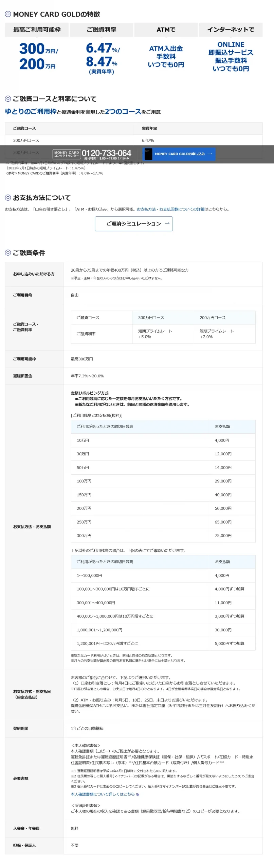Click the 短期プライムレート+7.0% cell

click(224, 334)
